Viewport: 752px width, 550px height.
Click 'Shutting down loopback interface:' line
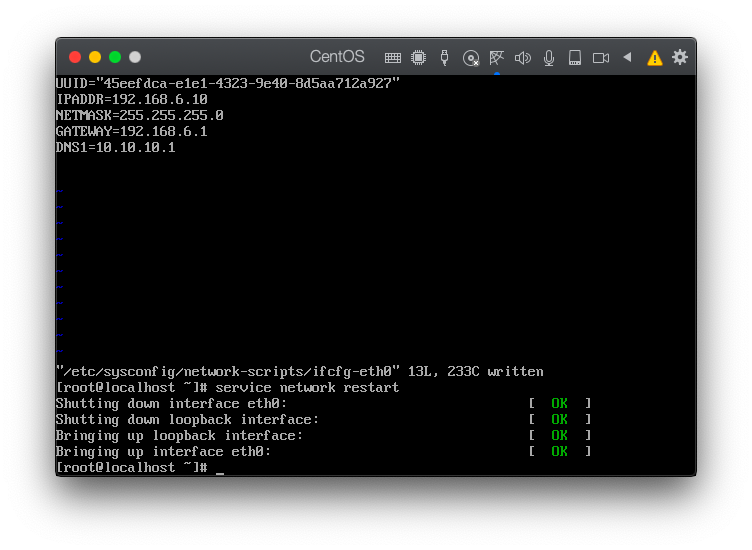pyautogui.click(x=187, y=420)
